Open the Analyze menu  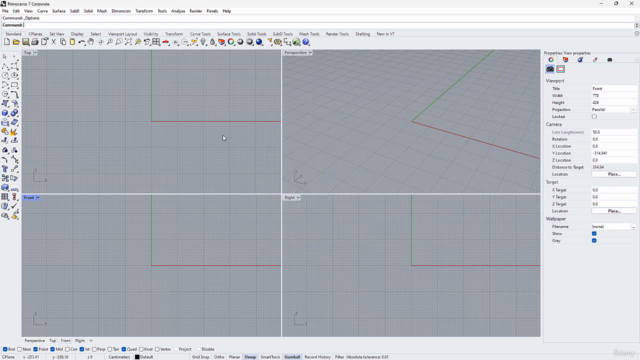coord(178,11)
